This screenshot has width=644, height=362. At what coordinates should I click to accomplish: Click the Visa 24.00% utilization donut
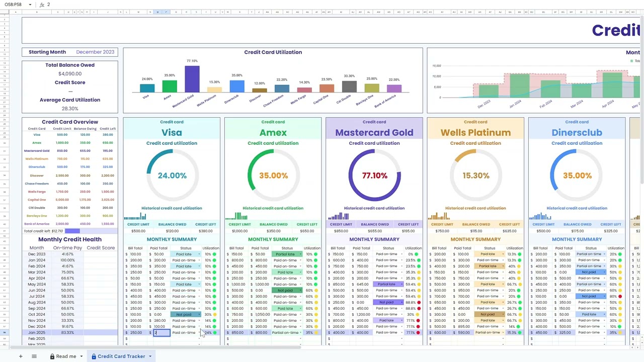click(172, 175)
